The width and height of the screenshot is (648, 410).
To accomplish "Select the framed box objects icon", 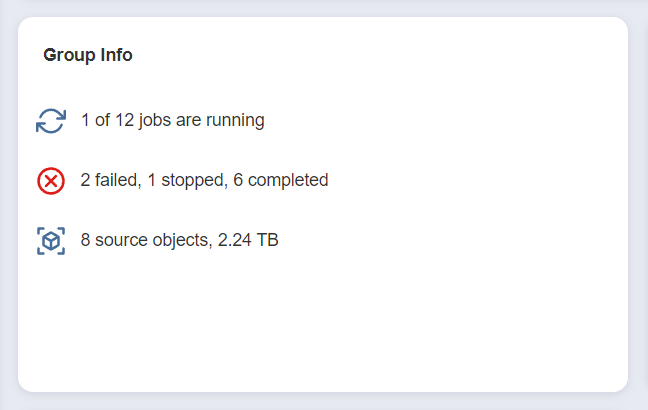I will pos(51,241).
